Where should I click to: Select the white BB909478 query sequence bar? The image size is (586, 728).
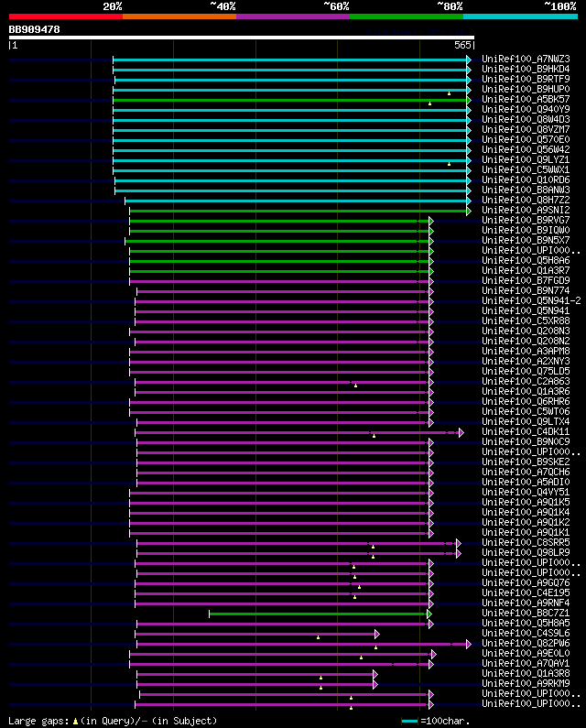pyautogui.click(x=242, y=38)
